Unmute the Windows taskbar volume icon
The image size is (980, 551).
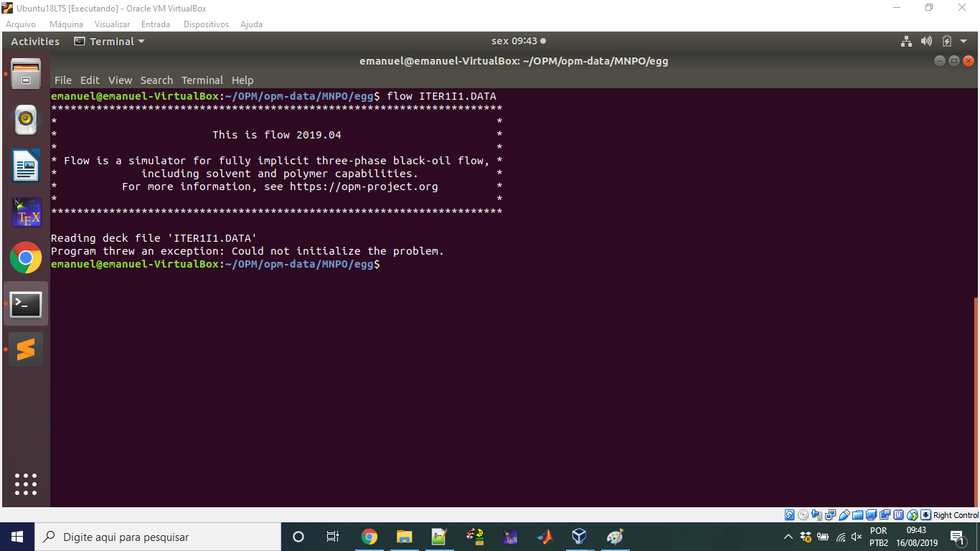pyautogui.click(x=857, y=537)
